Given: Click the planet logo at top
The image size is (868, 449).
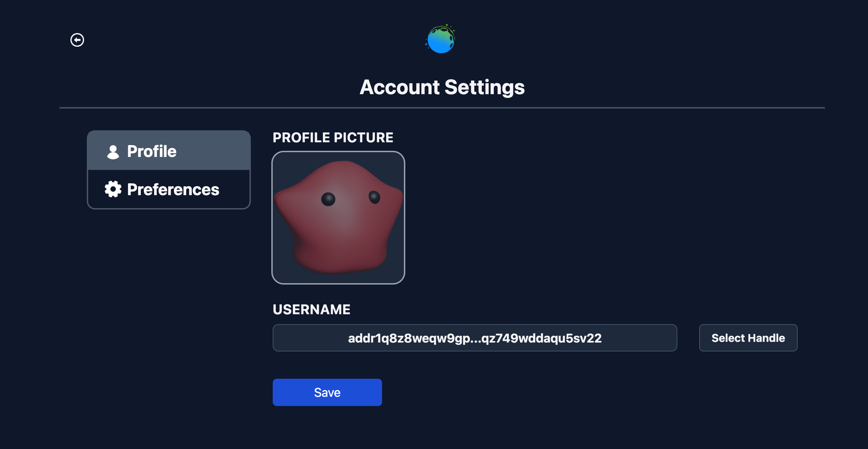Looking at the screenshot, I should [x=440, y=39].
